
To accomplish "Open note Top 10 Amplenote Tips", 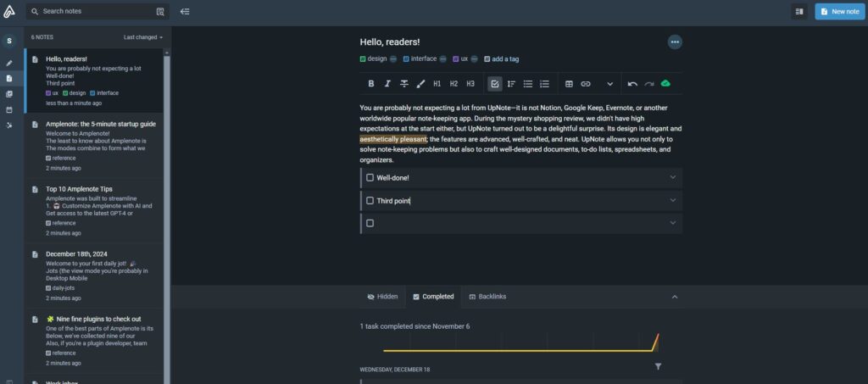I will click(x=93, y=211).
